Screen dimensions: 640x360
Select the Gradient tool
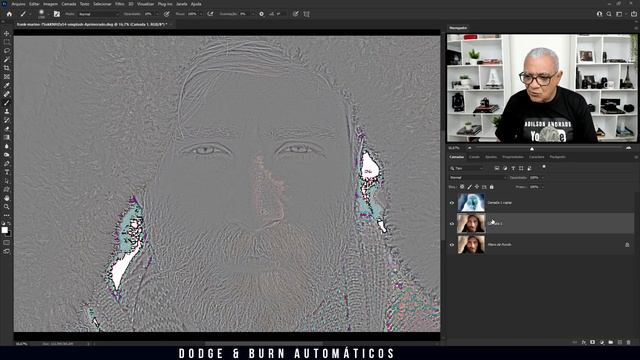7,138
